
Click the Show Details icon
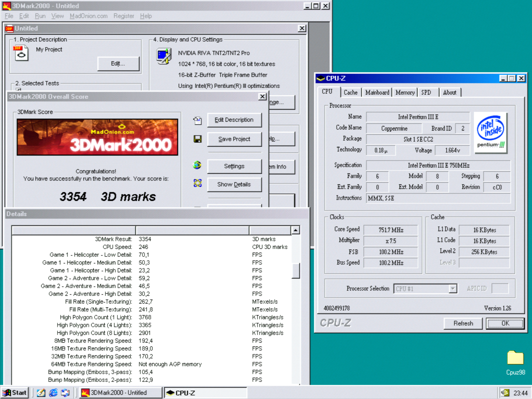coord(197,183)
